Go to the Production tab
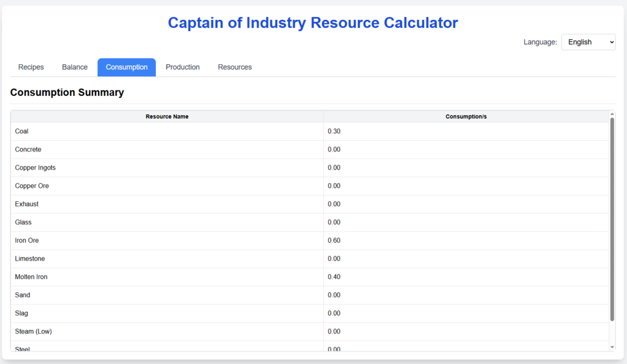The width and height of the screenshot is (627, 364). tap(183, 67)
